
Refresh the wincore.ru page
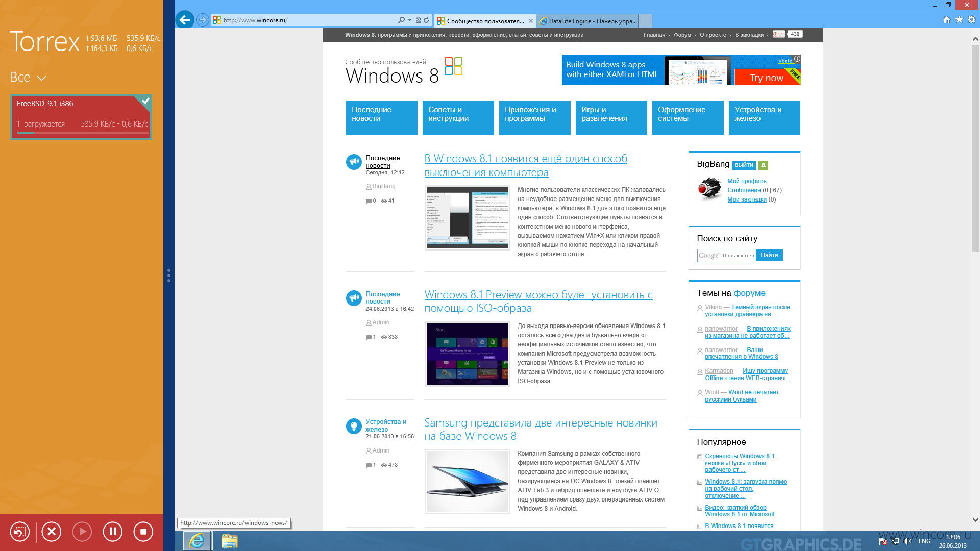coord(426,20)
